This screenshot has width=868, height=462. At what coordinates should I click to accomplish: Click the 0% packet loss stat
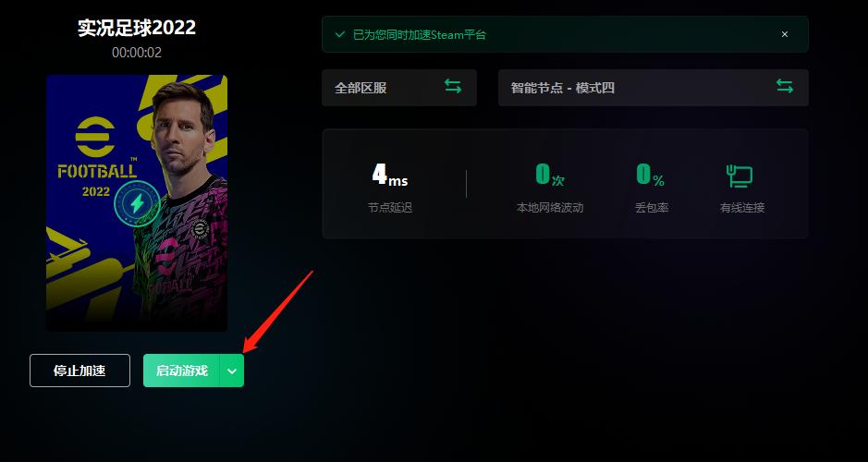click(x=651, y=175)
